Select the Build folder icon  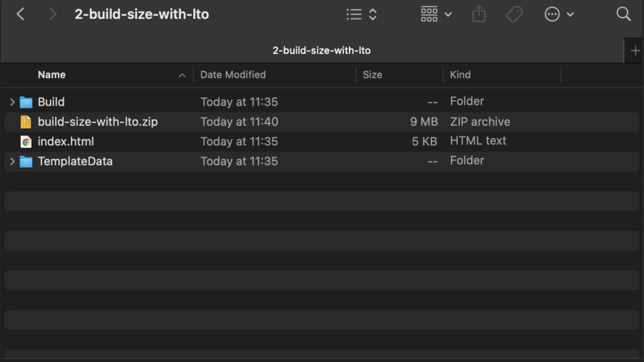[26, 102]
